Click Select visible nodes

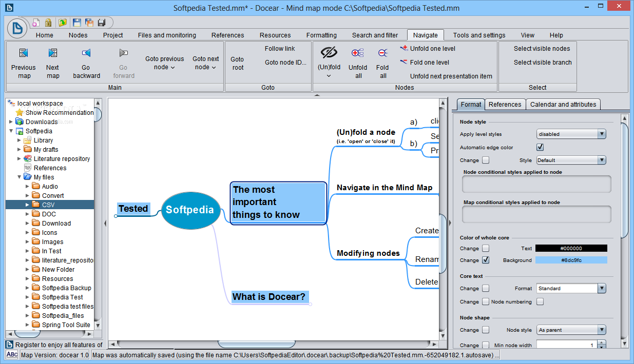(x=542, y=49)
